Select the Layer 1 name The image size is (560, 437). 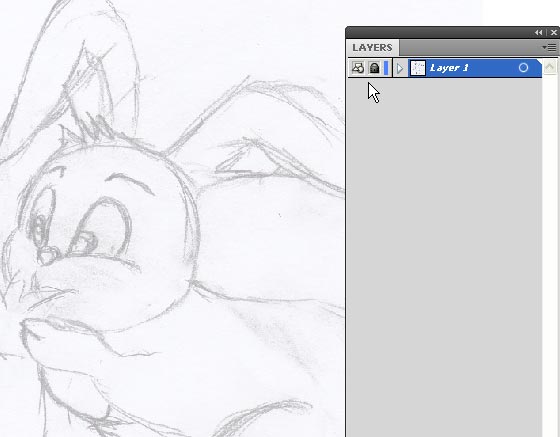click(x=449, y=68)
